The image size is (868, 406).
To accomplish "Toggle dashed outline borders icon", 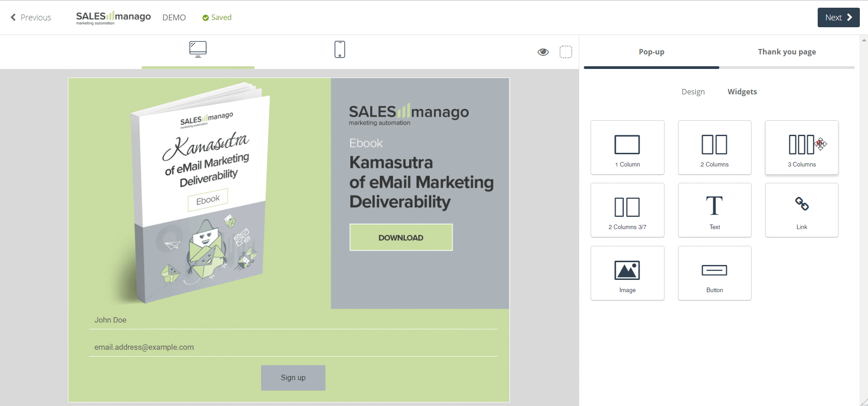I will (x=566, y=52).
